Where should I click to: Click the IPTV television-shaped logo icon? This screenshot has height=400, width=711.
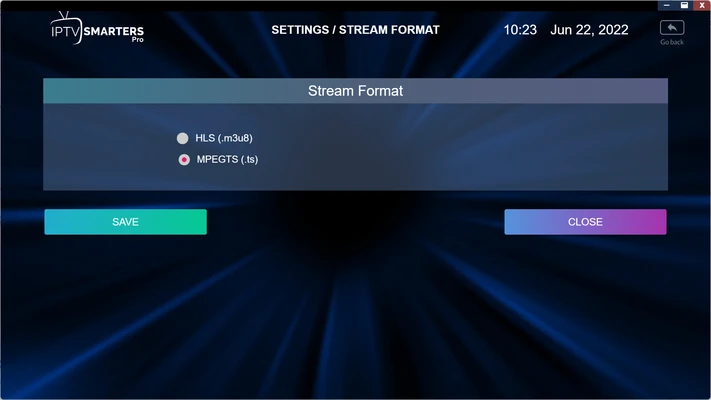click(66, 30)
